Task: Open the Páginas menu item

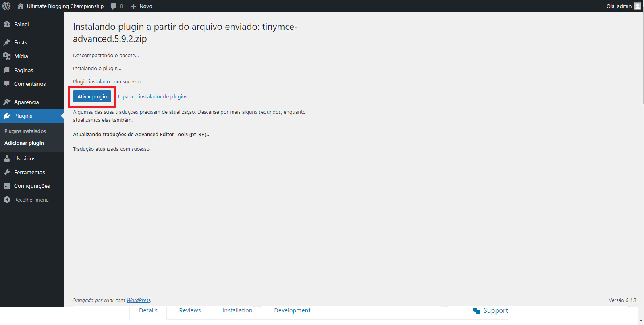Action: click(x=23, y=70)
